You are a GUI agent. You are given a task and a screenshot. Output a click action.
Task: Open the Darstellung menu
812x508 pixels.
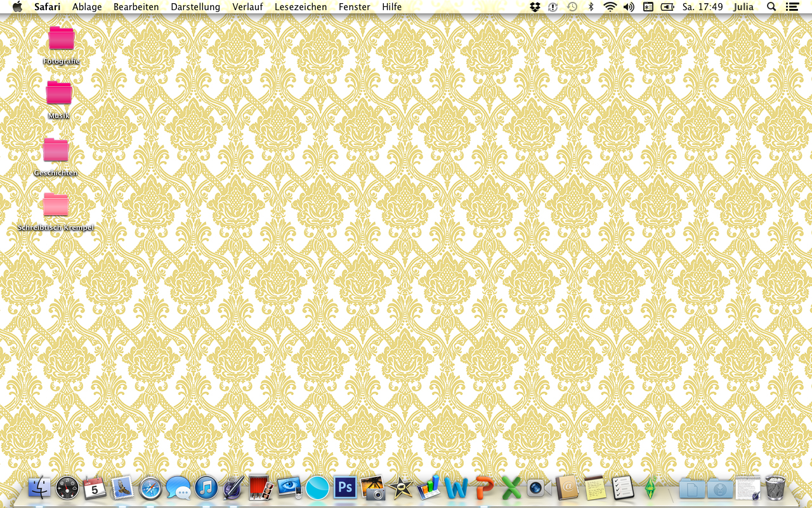[195, 7]
